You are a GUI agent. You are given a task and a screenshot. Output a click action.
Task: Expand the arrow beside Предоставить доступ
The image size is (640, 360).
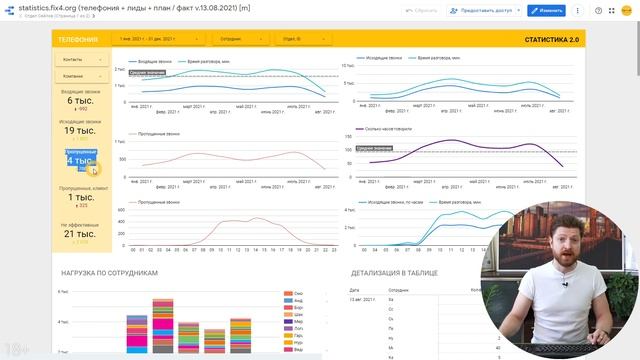point(518,11)
